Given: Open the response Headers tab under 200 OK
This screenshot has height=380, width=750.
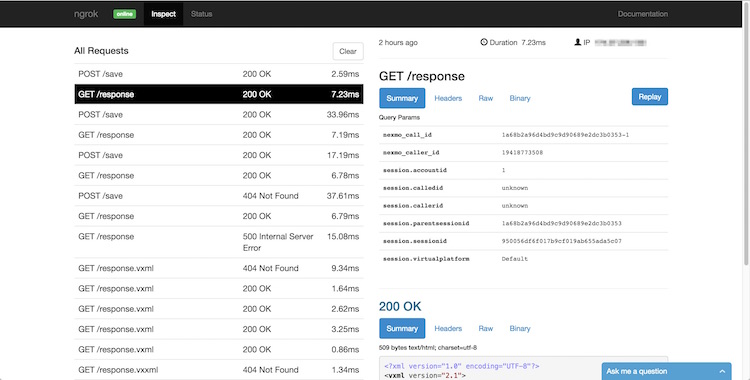Looking at the screenshot, I should coord(448,328).
